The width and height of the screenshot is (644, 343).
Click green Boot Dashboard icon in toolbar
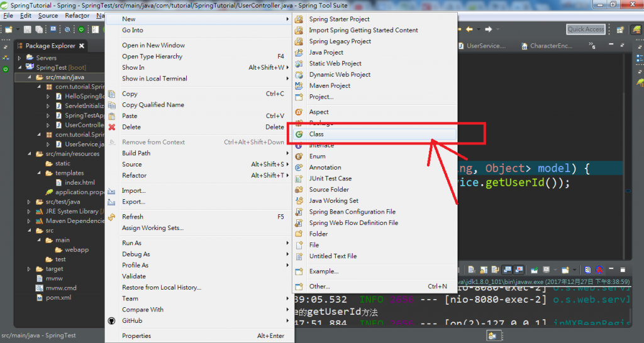[81, 29]
